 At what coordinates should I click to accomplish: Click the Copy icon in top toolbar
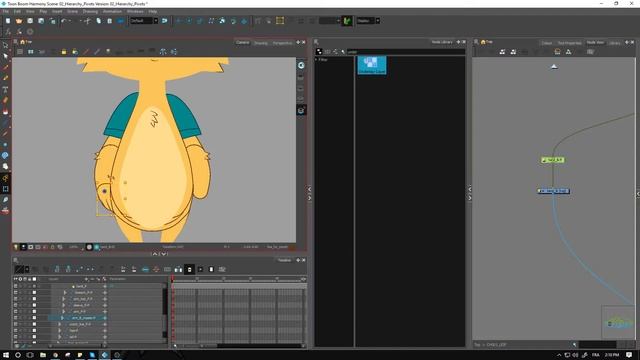tap(98, 21)
